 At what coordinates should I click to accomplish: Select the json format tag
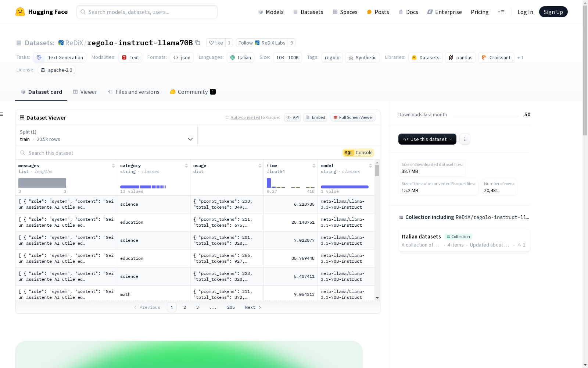182,57
